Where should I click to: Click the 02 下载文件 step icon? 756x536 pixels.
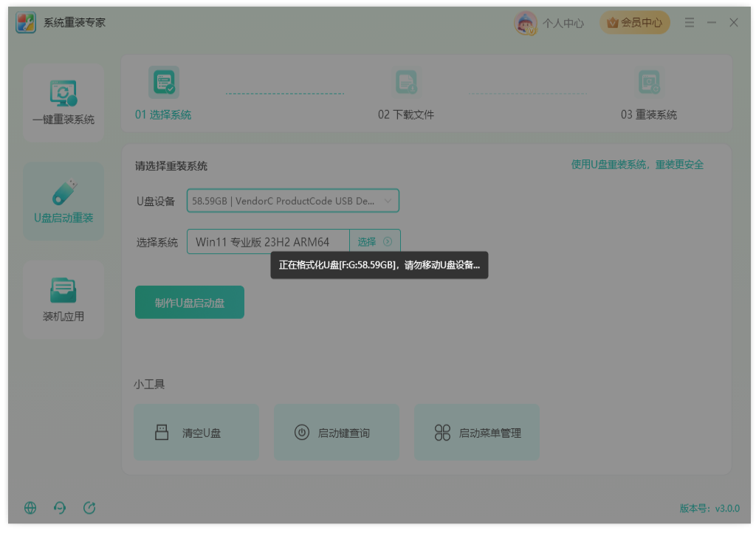click(x=406, y=83)
